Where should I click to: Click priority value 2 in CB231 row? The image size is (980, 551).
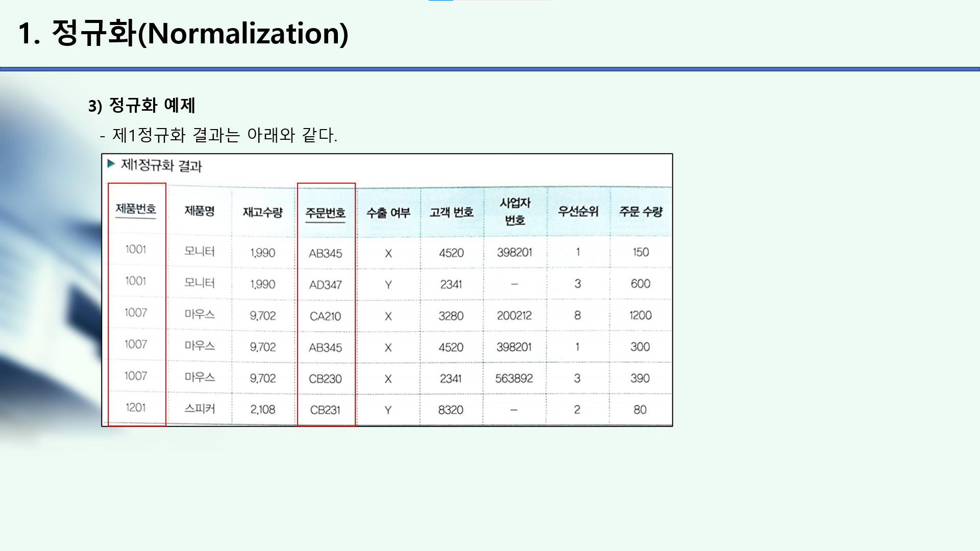tap(577, 410)
